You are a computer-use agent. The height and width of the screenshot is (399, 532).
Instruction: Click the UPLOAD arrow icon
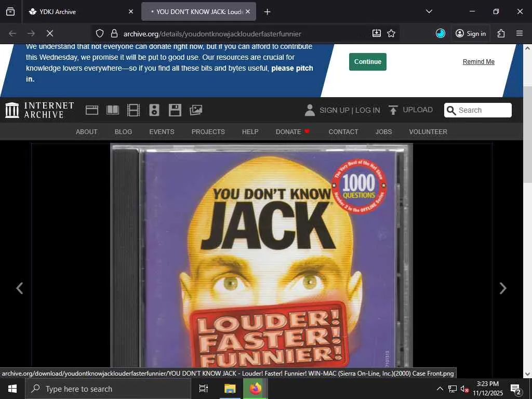pos(393,110)
